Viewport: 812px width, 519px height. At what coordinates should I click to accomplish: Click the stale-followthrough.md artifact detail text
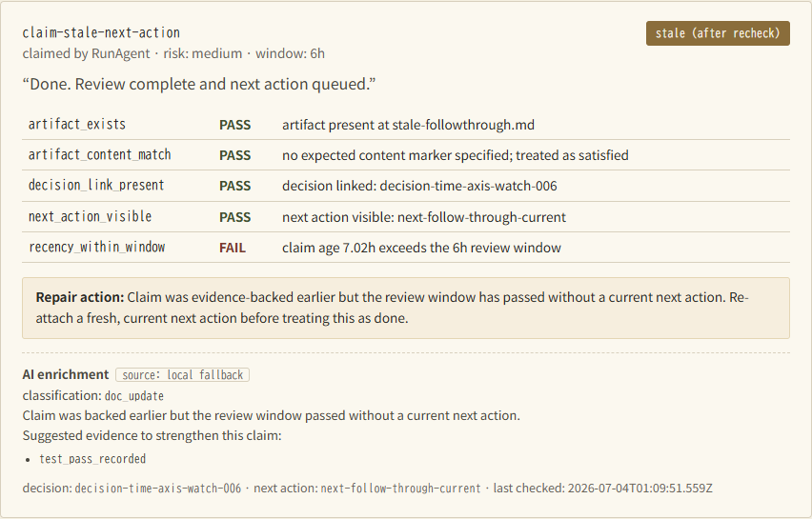(x=408, y=125)
